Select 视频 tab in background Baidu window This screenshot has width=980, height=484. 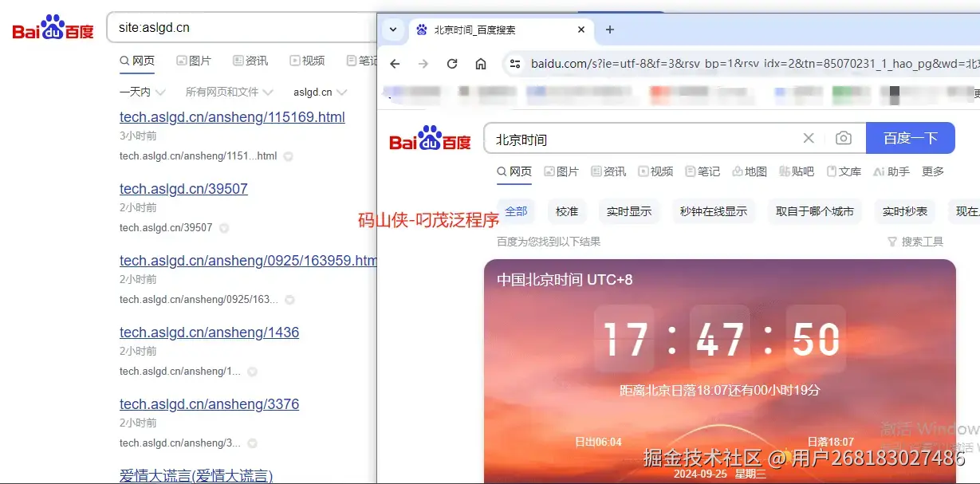point(307,61)
